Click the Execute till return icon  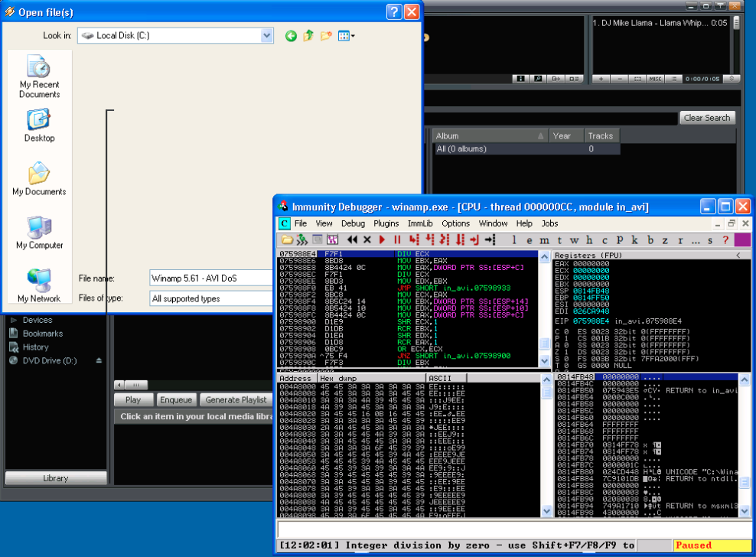[475, 239]
